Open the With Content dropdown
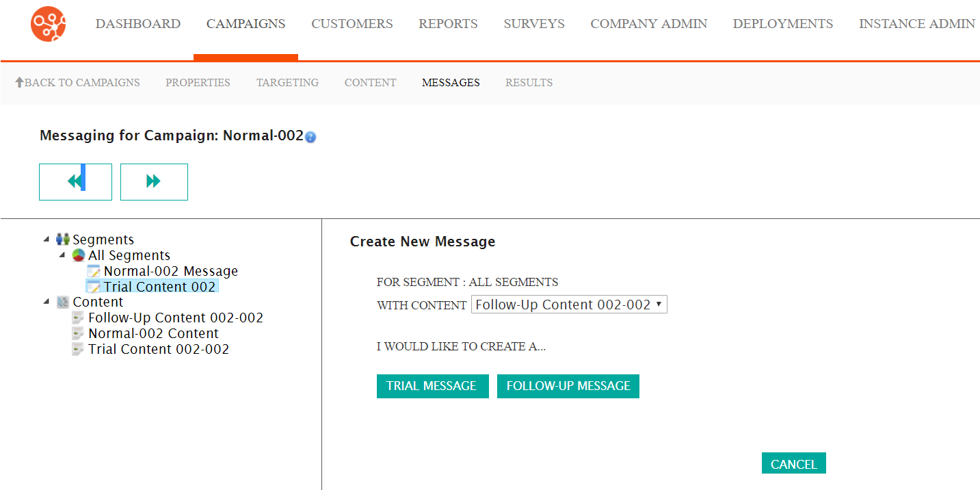Viewport: 980px width, 490px height. point(568,305)
